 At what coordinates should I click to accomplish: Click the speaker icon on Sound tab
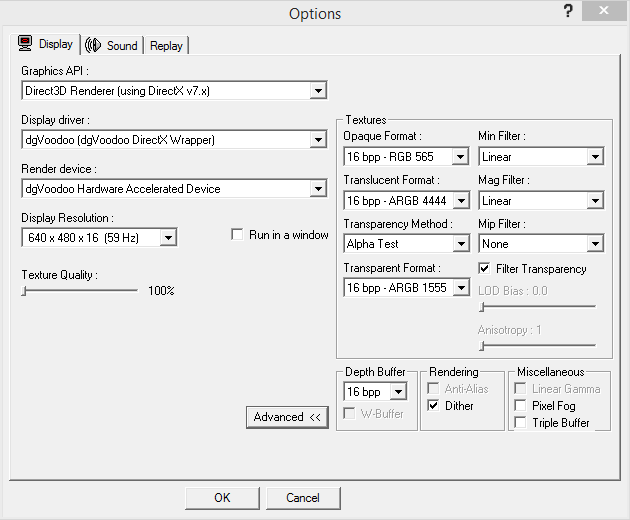(94, 45)
